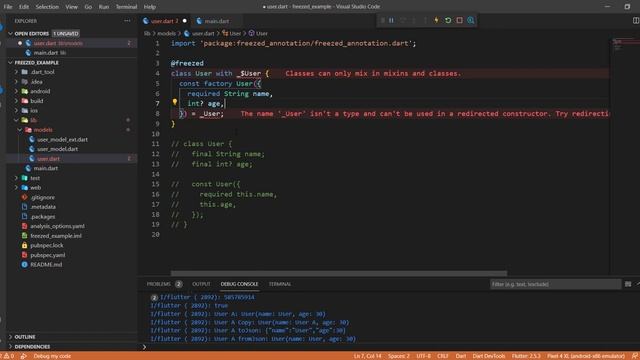The width and height of the screenshot is (640, 360).
Task: Click the CRLF line ending indicator
Action: pyautogui.click(x=442, y=356)
